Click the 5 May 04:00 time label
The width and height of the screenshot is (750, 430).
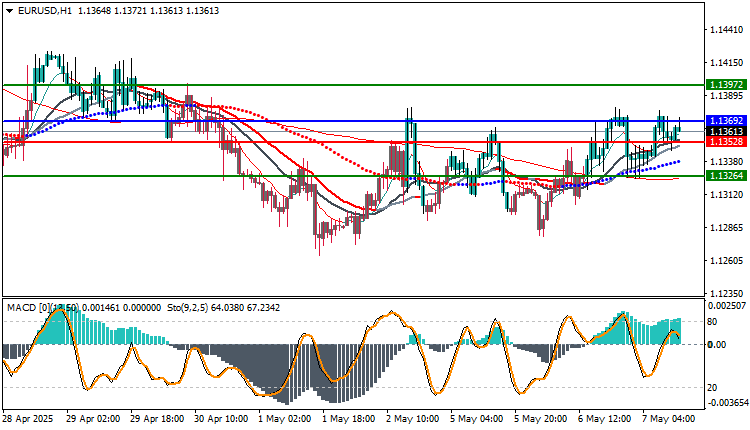pyautogui.click(x=477, y=419)
